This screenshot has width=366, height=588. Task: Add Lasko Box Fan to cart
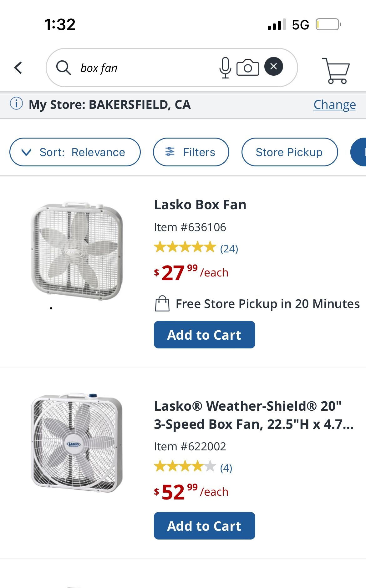[x=204, y=335]
